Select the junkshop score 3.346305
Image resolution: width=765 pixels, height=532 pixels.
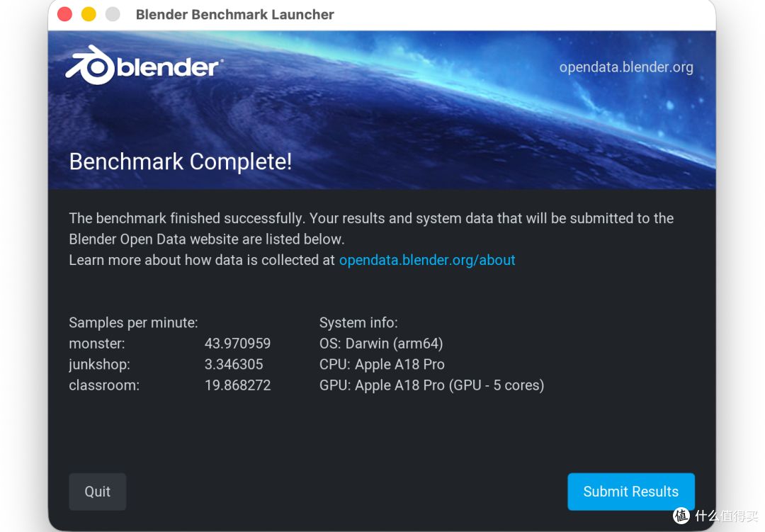(234, 365)
